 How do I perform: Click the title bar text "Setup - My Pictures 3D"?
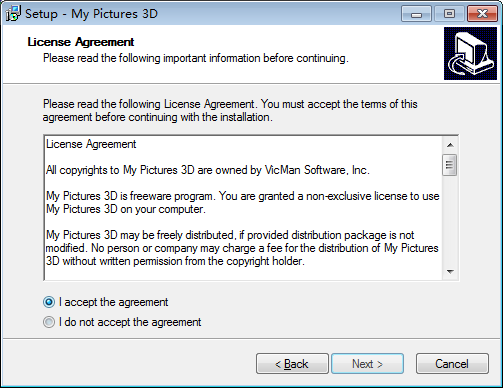[91, 14]
